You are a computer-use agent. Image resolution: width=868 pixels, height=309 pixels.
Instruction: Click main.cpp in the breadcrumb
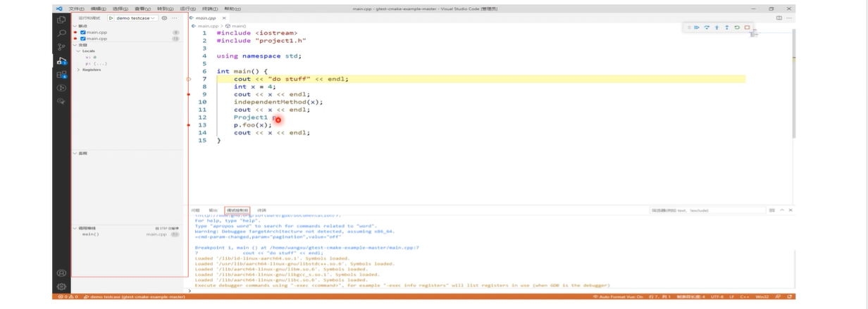(208, 26)
